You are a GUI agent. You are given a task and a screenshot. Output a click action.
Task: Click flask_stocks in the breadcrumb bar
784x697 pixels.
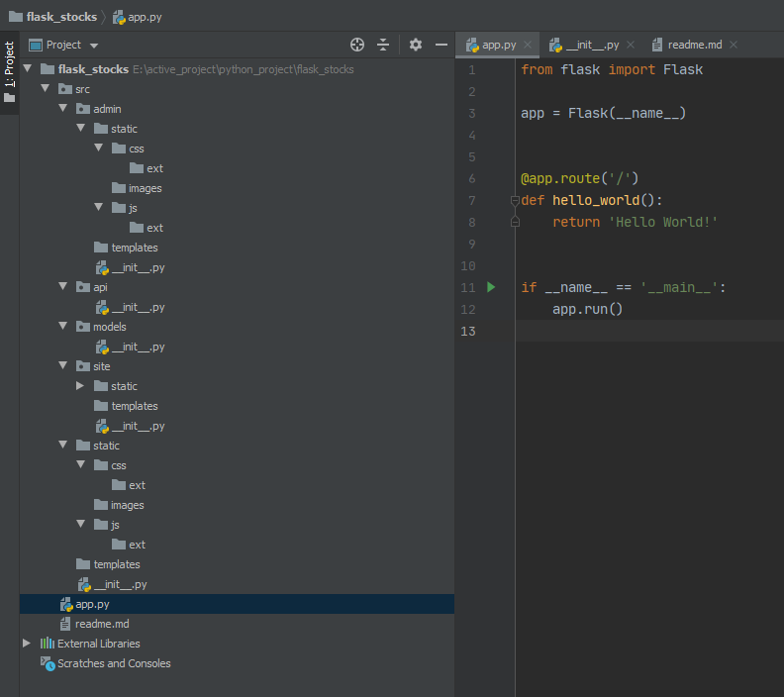pyautogui.click(x=61, y=17)
